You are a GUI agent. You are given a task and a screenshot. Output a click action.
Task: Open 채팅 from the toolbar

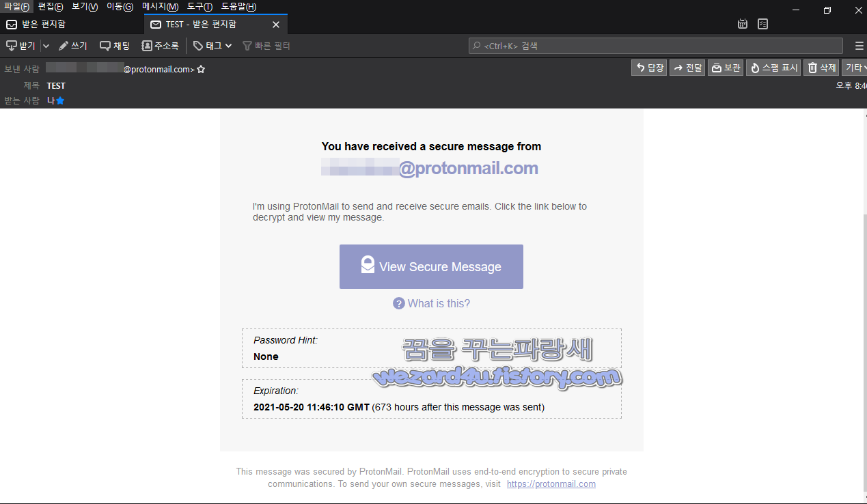[115, 46]
